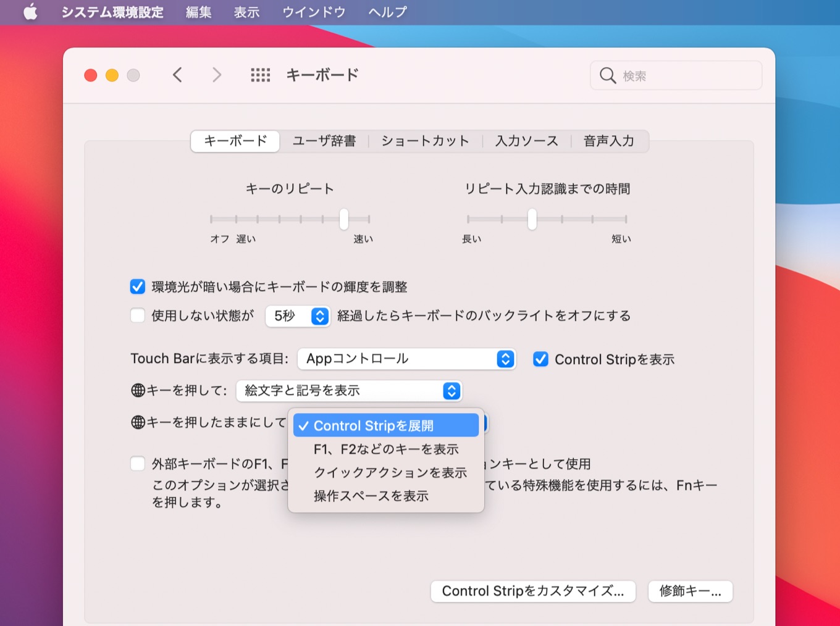Click Control Stripをカスタマイズ… button
840x626 pixels.
534,591
